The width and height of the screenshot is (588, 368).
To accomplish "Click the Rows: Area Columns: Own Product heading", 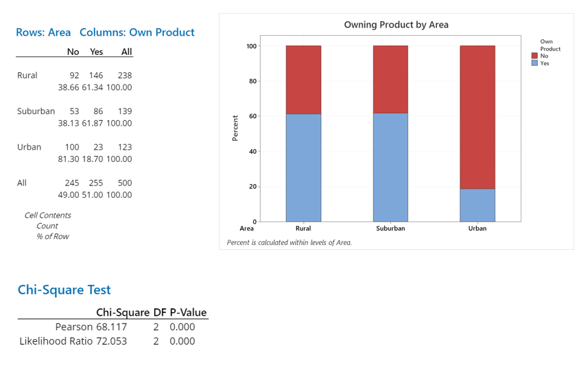I will point(105,32).
